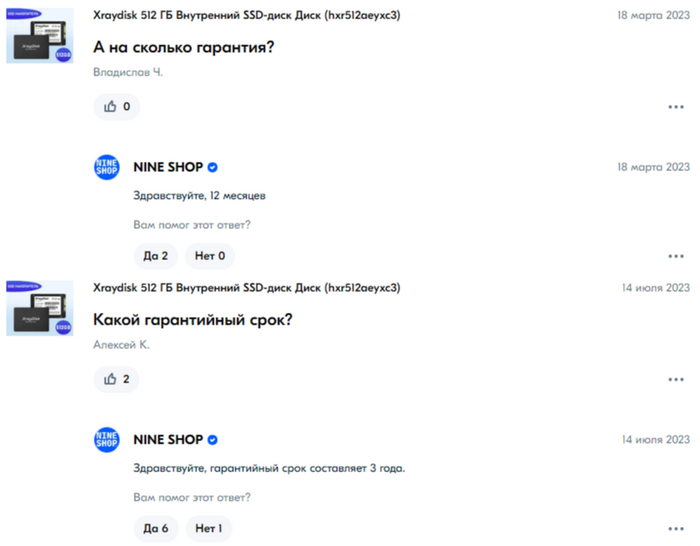Vote "Нет 0" on the 12 месяцев answer
This screenshot has width=700, height=546.
point(210,256)
